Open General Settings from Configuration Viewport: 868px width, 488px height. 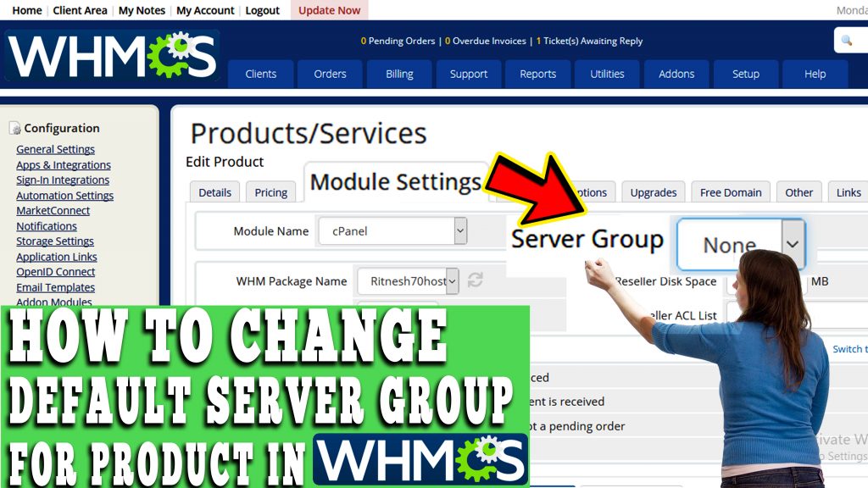click(x=54, y=149)
